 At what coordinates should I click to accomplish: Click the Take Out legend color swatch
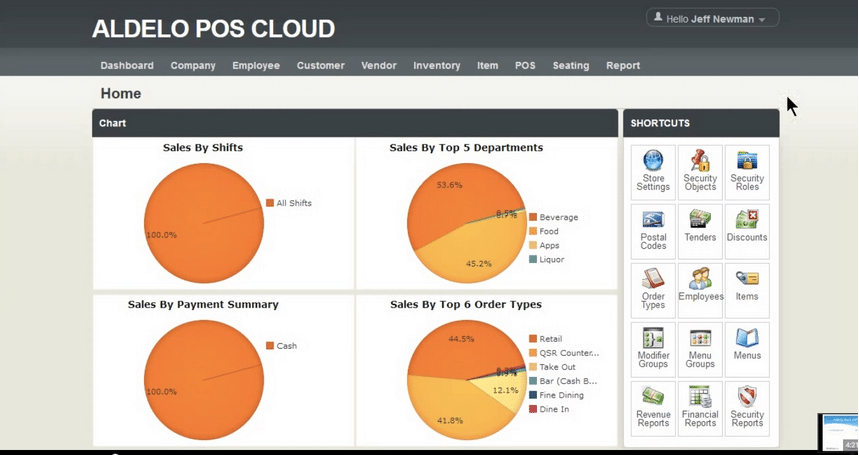533,367
